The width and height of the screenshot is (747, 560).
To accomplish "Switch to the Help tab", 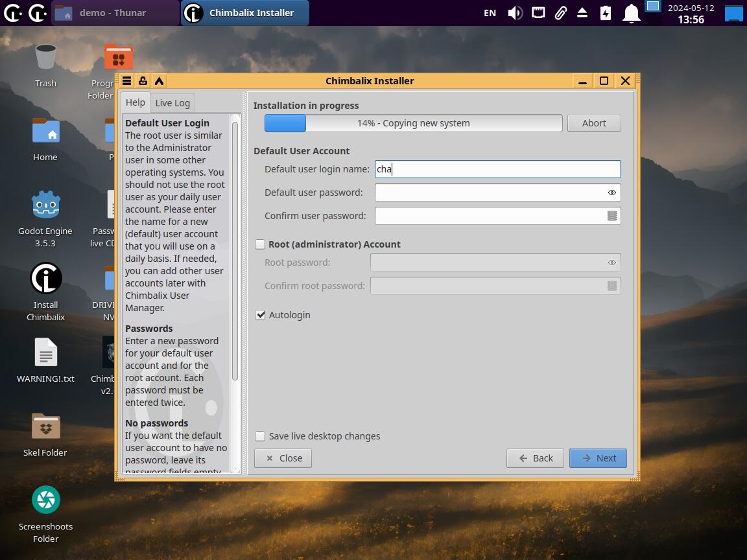I will point(136,102).
